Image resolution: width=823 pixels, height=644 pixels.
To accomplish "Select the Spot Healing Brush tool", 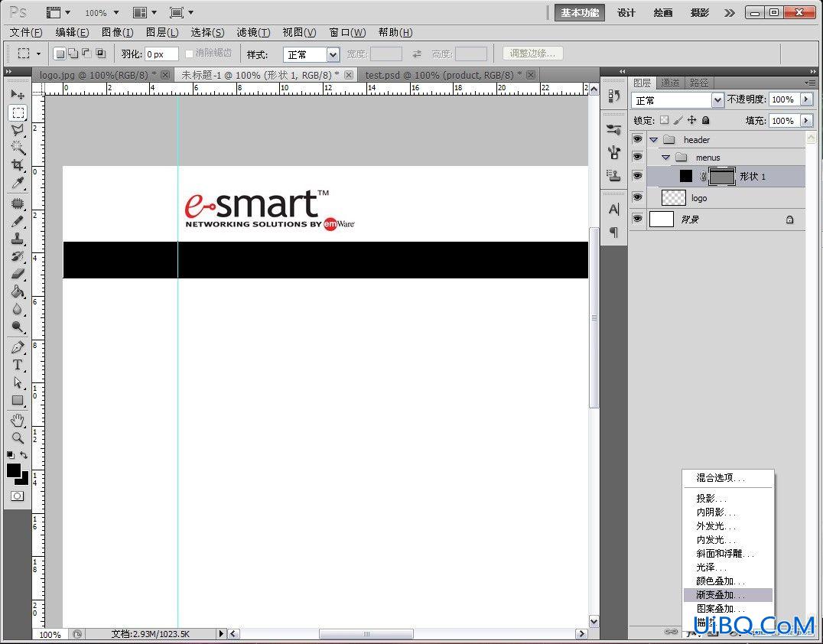I will (18, 203).
